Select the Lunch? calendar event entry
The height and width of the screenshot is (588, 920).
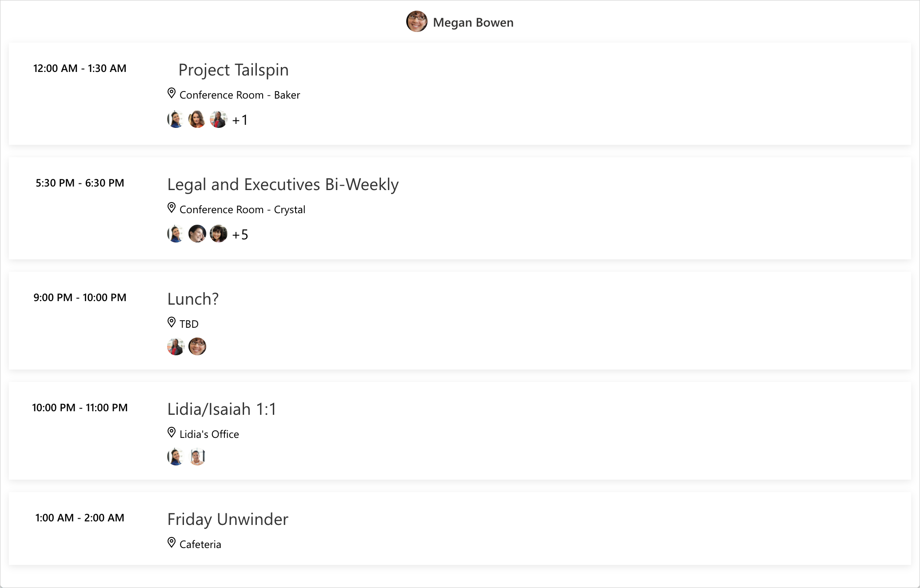(x=460, y=321)
